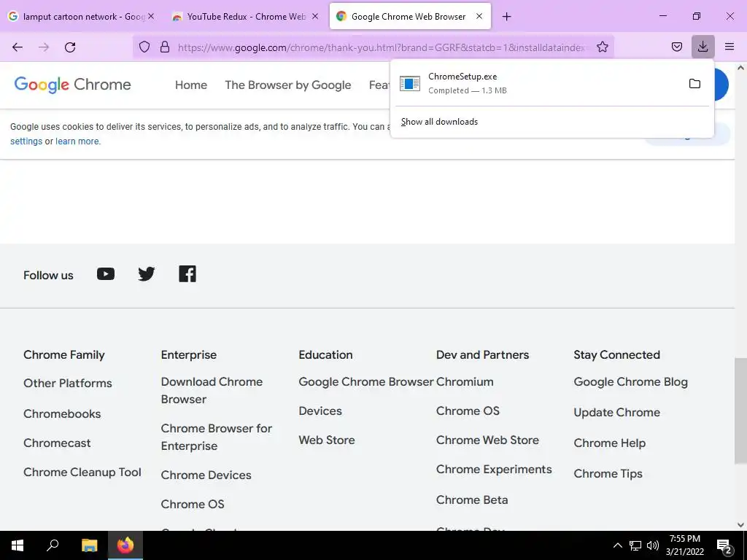Open the tracking protection shield icon
This screenshot has width=747, height=560.
coord(144,47)
